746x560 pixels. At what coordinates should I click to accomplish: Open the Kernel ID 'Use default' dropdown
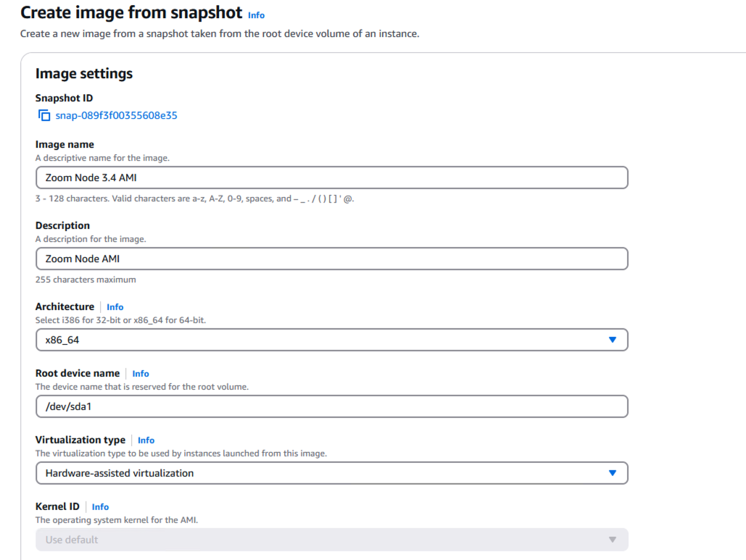click(331, 540)
